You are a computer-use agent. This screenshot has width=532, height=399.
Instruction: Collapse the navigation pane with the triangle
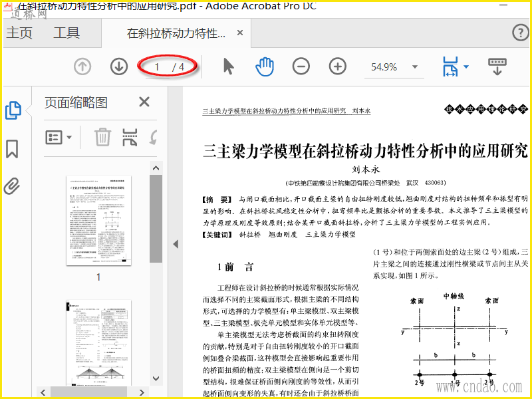(x=176, y=244)
